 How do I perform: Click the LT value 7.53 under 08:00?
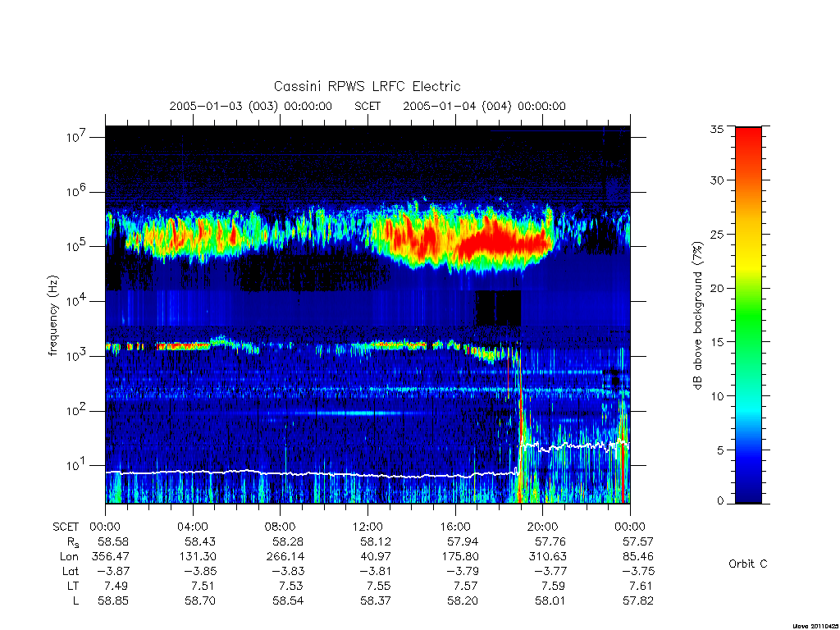pyautogui.click(x=291, y=586)
